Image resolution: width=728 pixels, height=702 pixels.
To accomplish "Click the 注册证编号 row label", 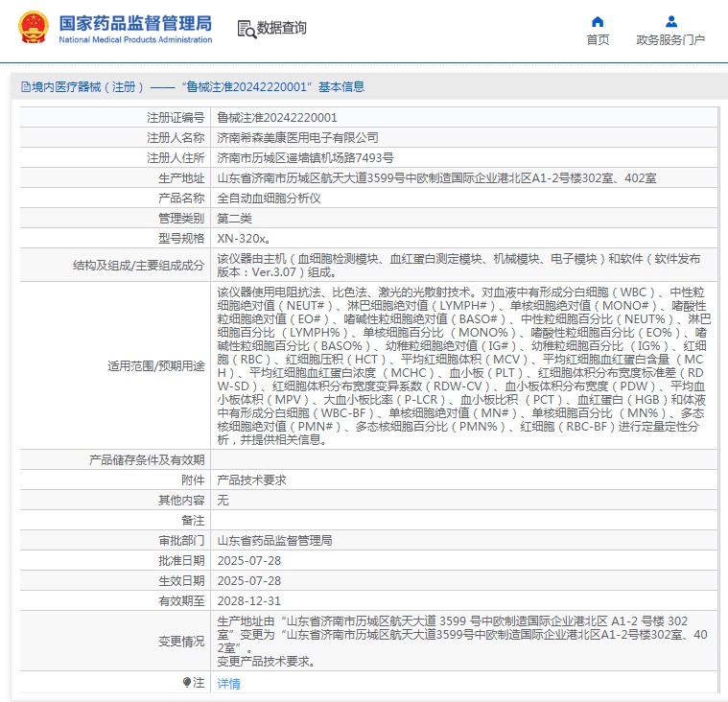I will coord(176,117).
